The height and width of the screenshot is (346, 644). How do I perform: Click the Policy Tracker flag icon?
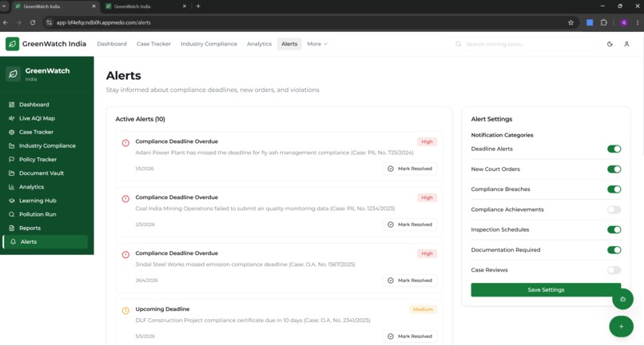(11, 160)
